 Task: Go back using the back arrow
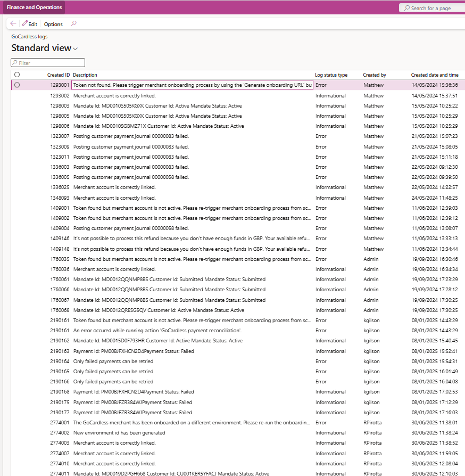[13, 23]
